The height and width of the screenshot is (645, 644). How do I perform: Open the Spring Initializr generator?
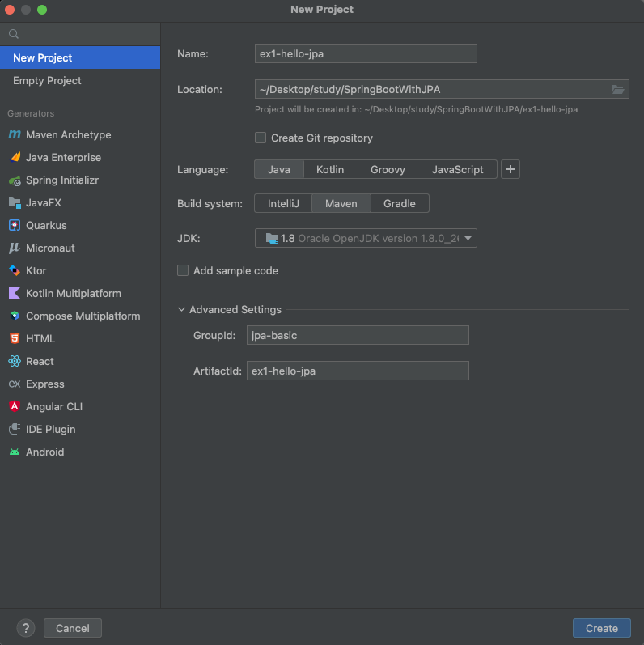(80, 180)
